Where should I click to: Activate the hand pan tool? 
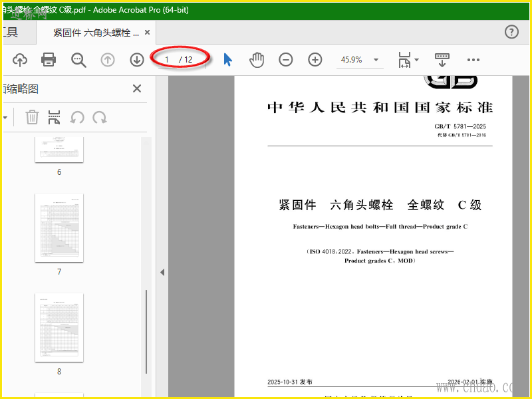pyautogui.click(x=257, y=60)
